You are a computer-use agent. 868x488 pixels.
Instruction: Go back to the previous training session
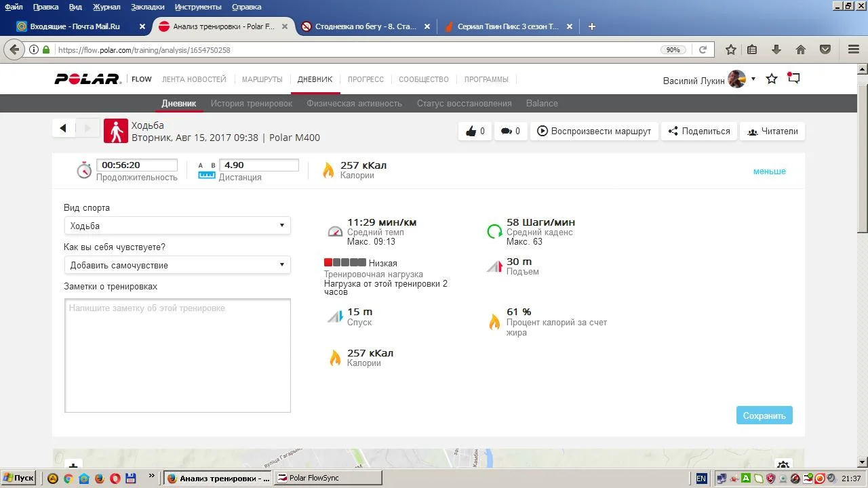tap(63, 128)
